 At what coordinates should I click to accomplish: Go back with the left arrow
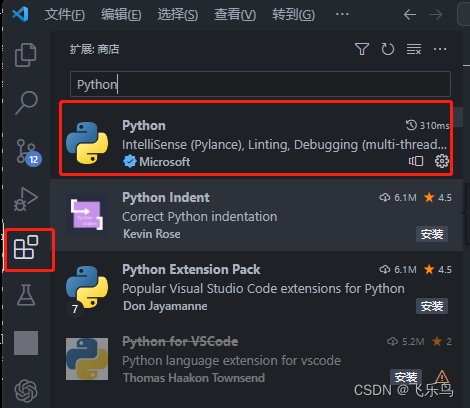[x=410, y=15]
